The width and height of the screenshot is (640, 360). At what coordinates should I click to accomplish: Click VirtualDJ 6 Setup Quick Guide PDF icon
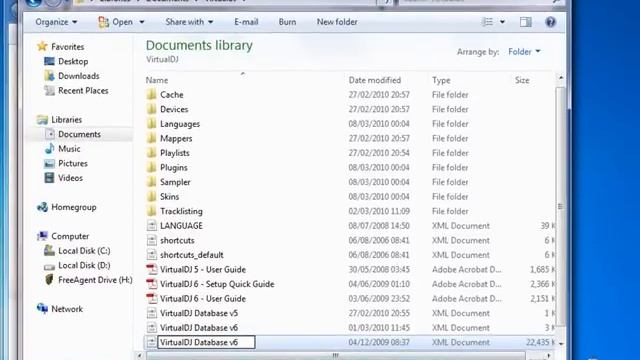(151, 284)
